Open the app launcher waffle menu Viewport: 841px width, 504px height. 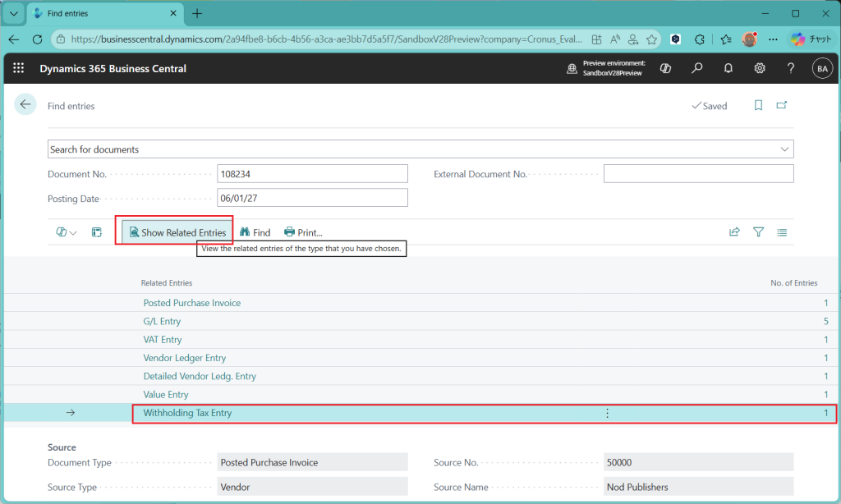tap(19, 69)
